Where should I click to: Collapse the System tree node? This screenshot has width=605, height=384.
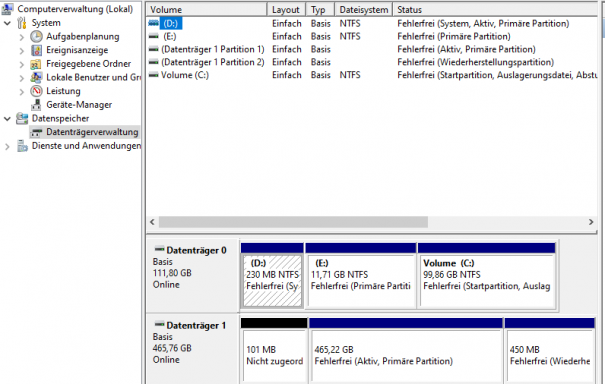(x=7, y=23)
